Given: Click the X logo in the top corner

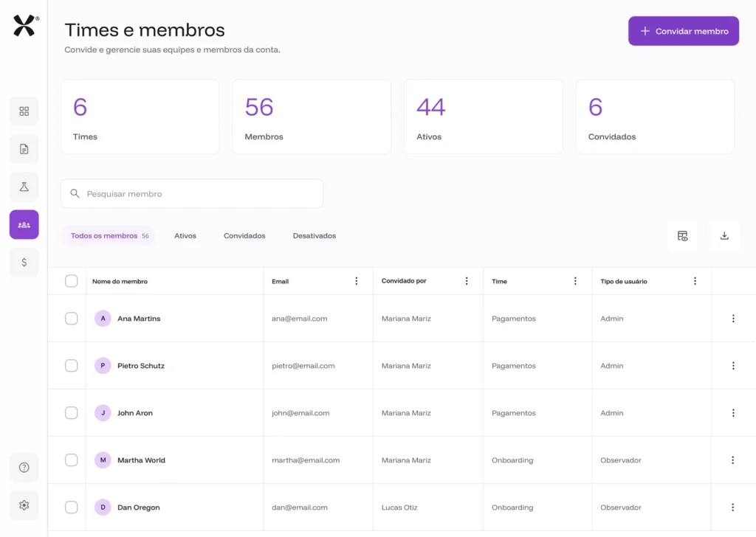Looking at the screenshot, I should (24, 27).
